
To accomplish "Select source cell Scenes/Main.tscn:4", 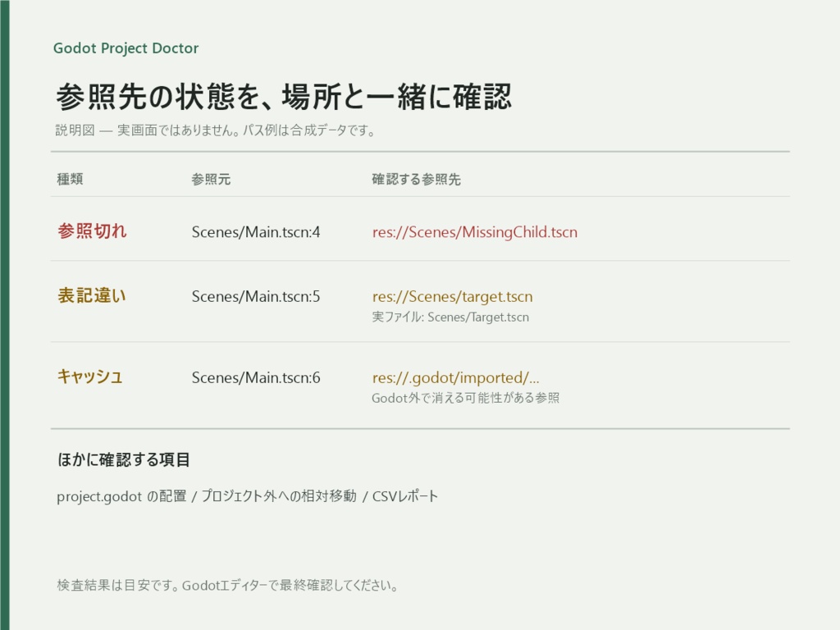I will point(256,232).
